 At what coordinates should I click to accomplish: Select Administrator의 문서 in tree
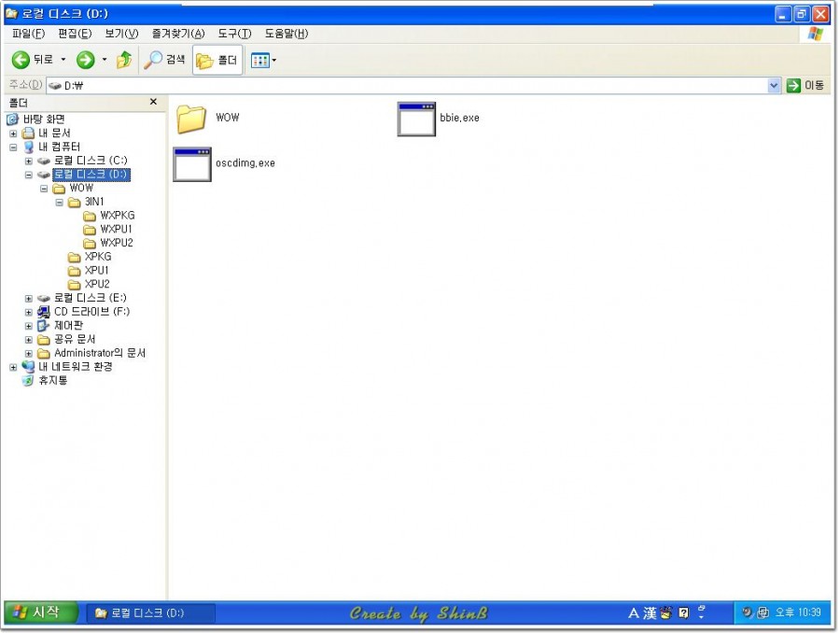(100, 353)
